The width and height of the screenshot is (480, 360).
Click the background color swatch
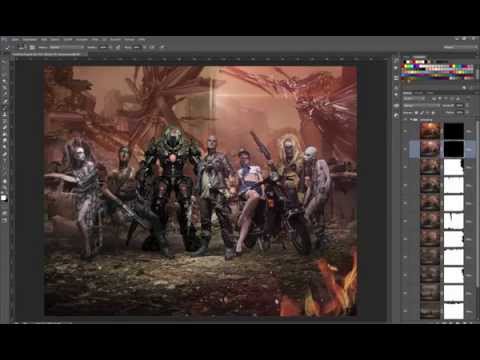pyautogui.click(x=6, y=201)
